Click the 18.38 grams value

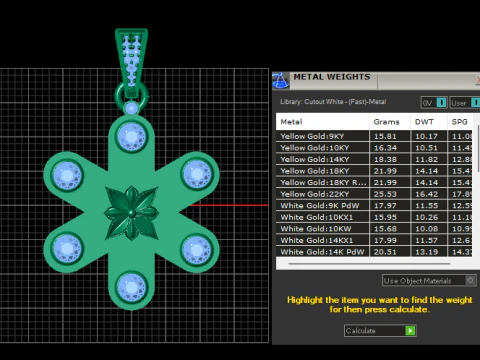click(x=385, y=160)
